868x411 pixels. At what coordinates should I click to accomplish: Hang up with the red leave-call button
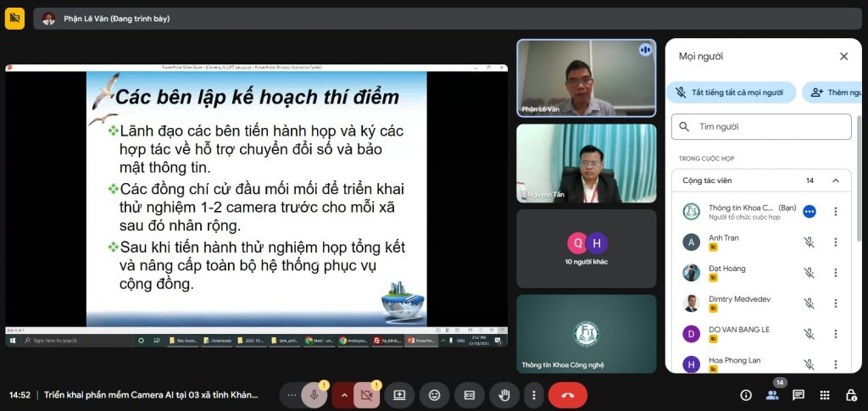pyautogui.click(x=567, y=395)
